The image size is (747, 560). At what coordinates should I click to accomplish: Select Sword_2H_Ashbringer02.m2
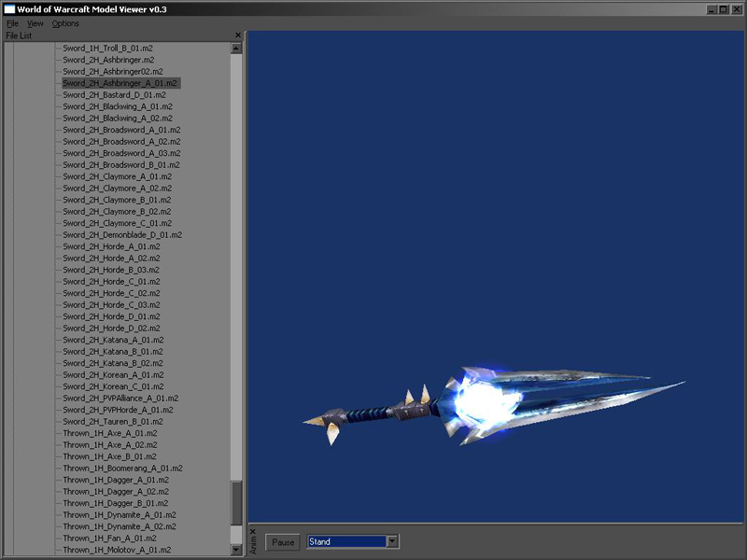(x=113, y=72)
